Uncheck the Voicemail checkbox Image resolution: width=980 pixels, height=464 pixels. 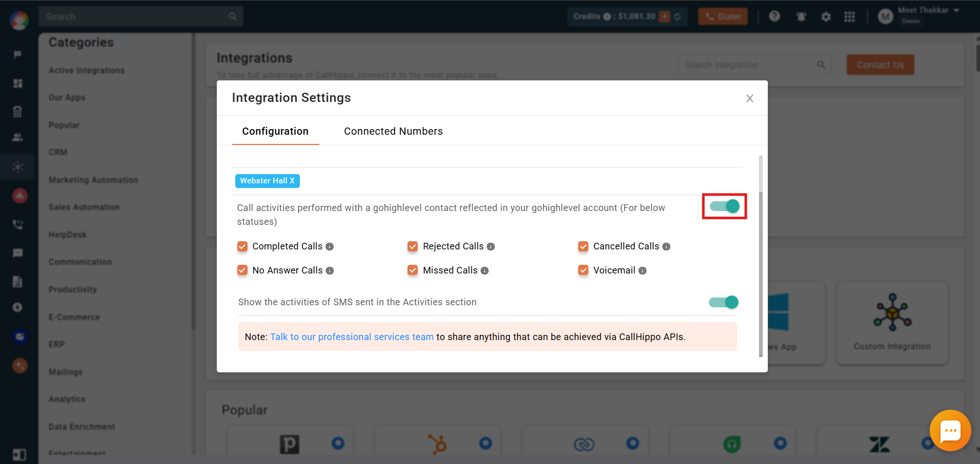[x=583, y=270]
